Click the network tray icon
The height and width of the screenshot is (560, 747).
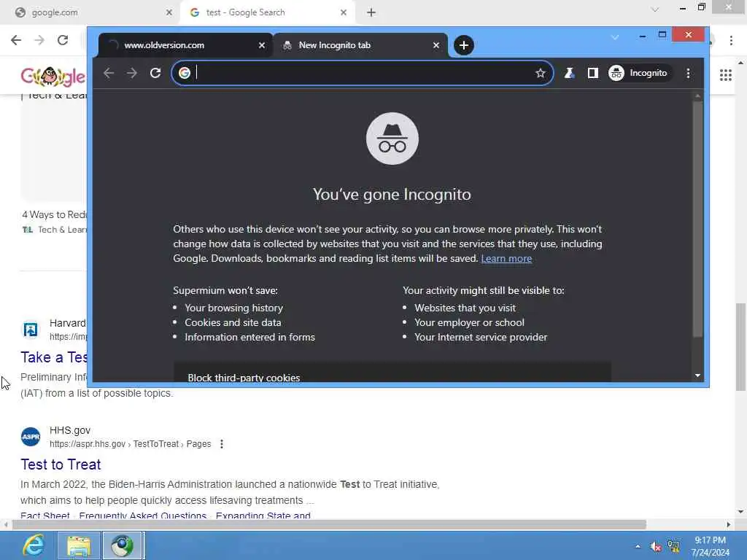click(x=673, y=546)
